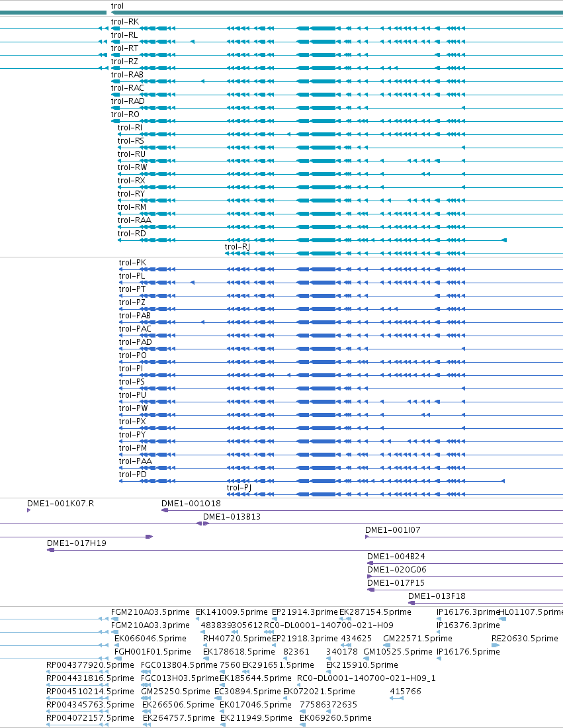Select the trol gene label
This screenshot has width=563, height=728.
coord(117,6)
